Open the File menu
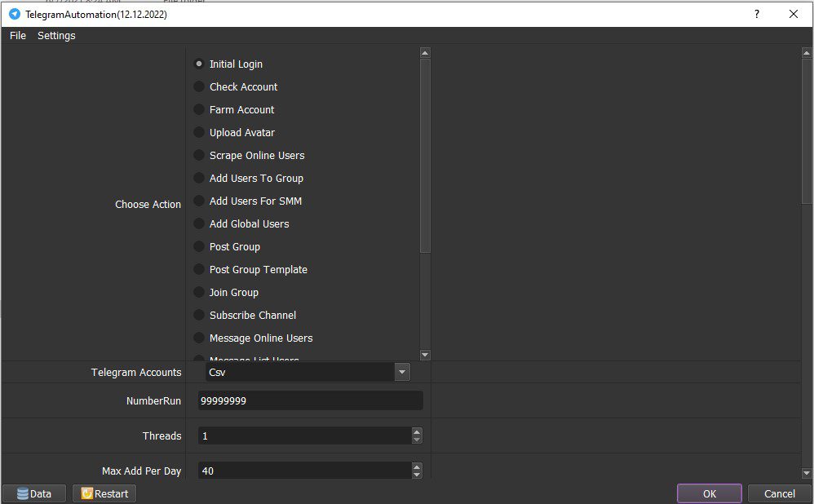The image size is (814, 504). pos(18,35)
